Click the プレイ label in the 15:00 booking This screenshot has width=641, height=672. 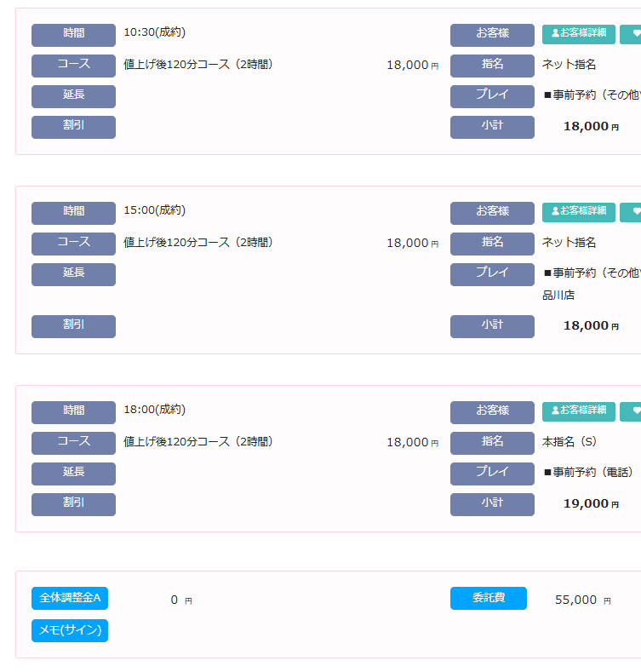pyautogui.click(x=492, y=274)
